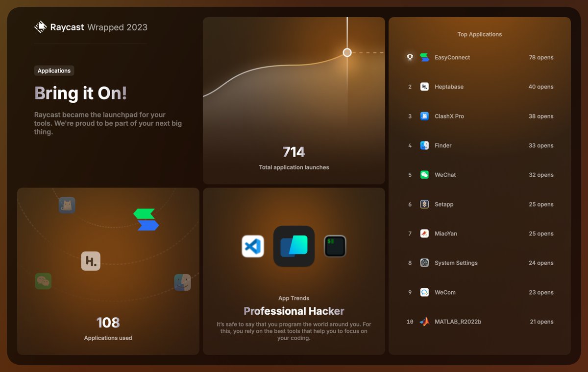This screenshot has height=372, width=588.
Task: Click the Heptabase icon in Top Applications
Action: pos(425,87)
